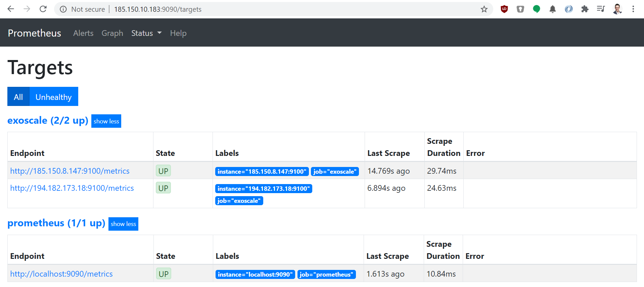Expand the Status dropdown menu
This screenshot has height=287, width=644.
pyautogui.click(x=146, y=33)
